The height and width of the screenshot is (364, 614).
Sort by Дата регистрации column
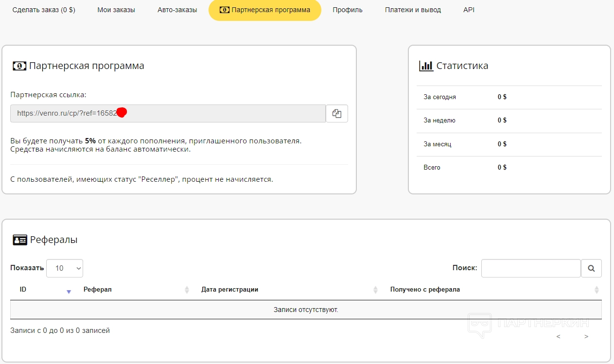click(x=375, y=290)
